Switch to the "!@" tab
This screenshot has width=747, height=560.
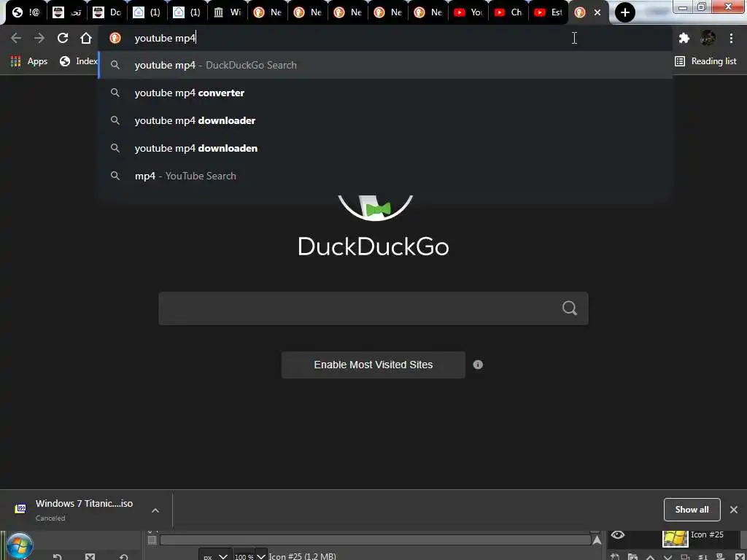coord(26,12)
